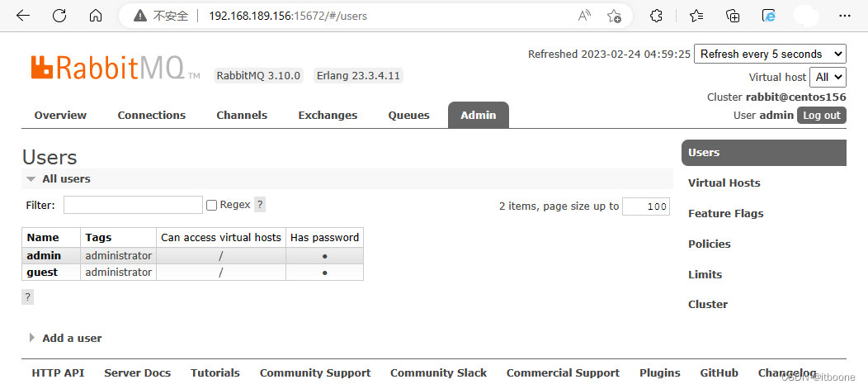Open the Commercial Support footer link
This screenshot has width=868, height=389.
(x=563, y=373)
